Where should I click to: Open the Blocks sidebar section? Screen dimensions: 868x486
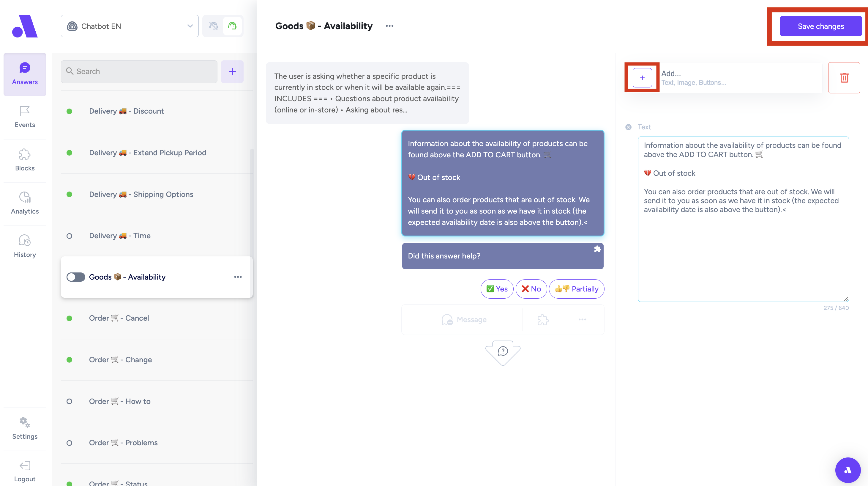25,160
